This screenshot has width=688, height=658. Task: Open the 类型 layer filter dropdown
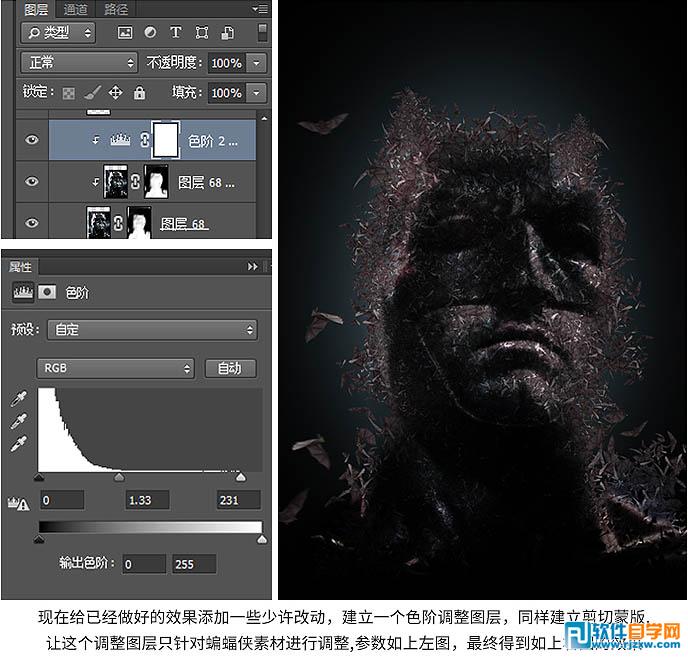click(58, 33)
